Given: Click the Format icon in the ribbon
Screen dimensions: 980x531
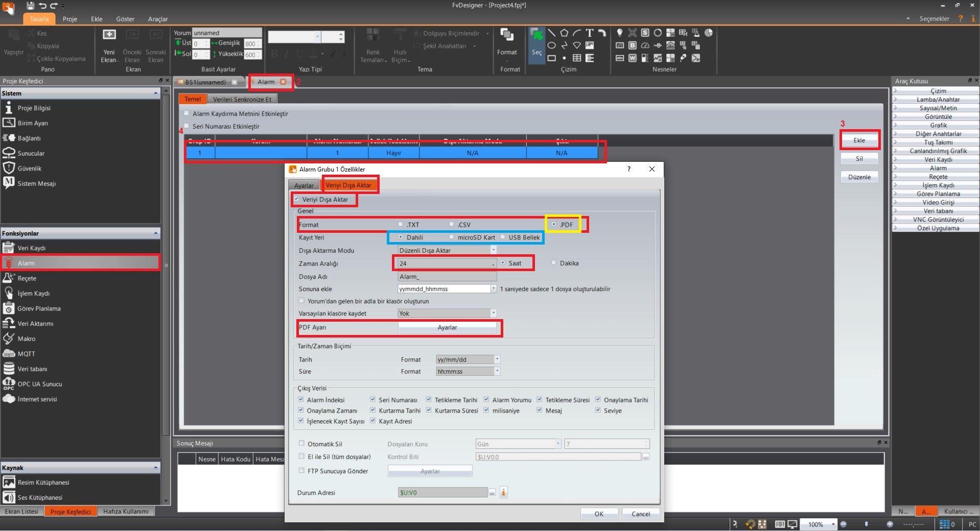Looking at the screenshot, I should (507, 36).
